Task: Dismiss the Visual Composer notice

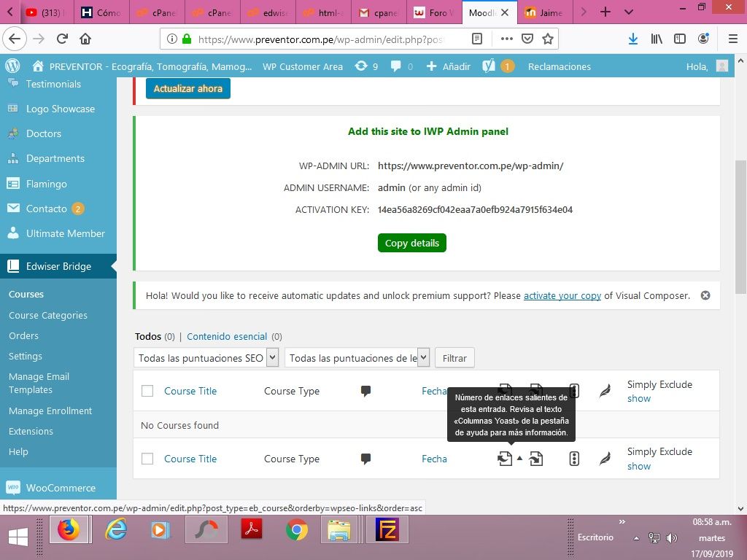Action: [705, 295]
